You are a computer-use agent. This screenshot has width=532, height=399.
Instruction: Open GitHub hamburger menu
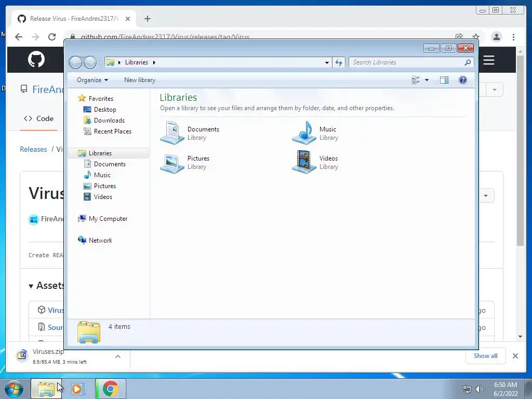tap(489, 60)
